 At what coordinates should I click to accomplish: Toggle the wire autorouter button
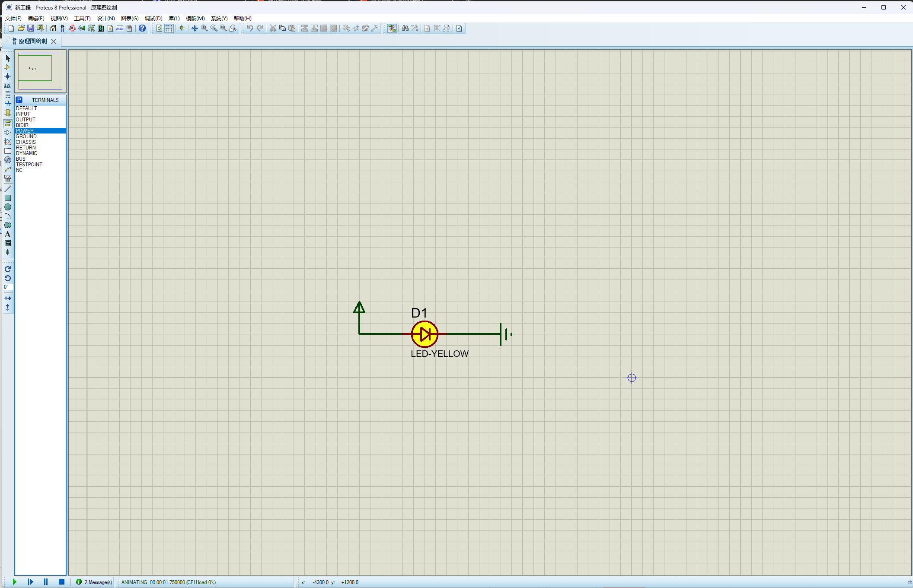pos(392,29)
